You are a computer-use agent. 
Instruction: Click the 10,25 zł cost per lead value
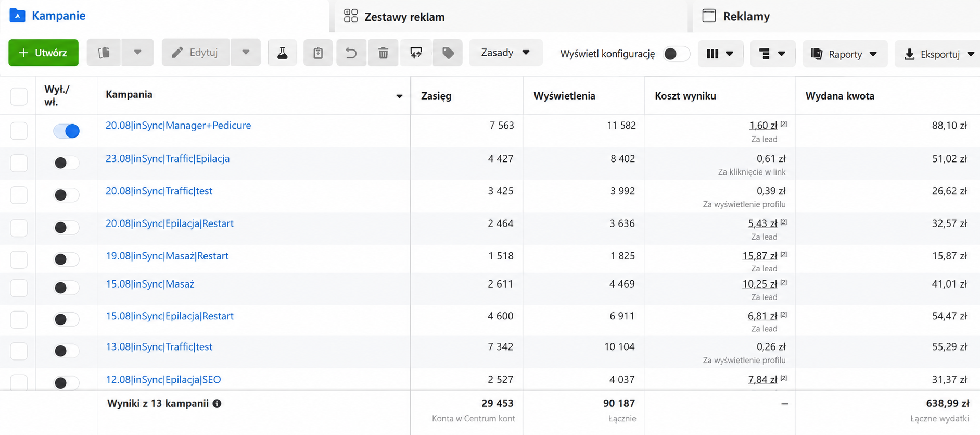(x=759, y=284)
